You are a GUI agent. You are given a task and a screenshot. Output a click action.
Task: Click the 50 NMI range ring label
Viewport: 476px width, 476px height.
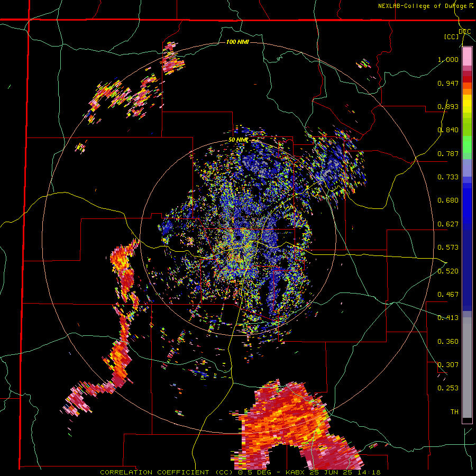point(239,140)
